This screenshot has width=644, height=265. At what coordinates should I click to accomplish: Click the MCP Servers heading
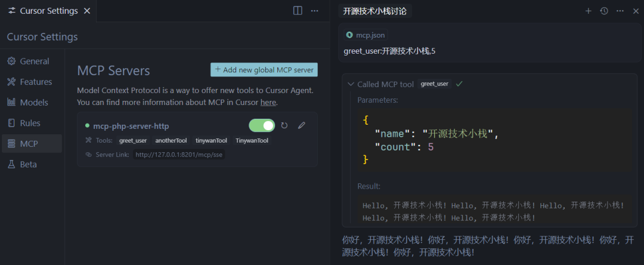point(113,70)
